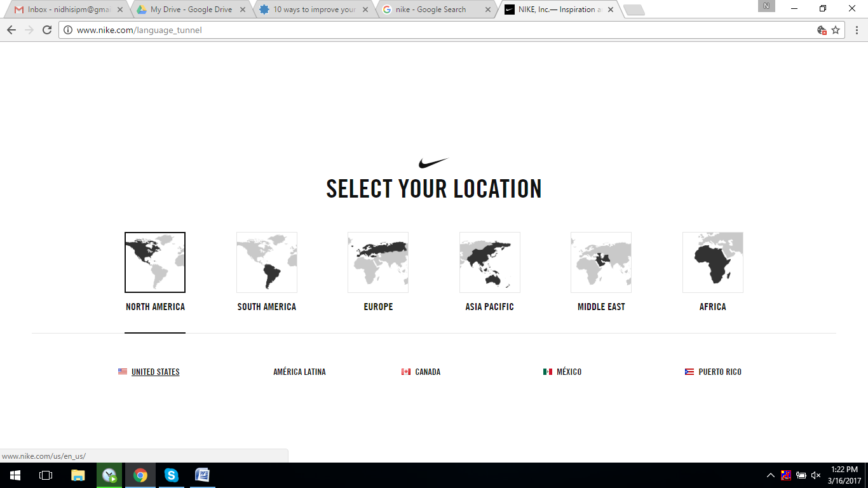Choose the Africa map tile
868x488 pixels.
[713, 262]
